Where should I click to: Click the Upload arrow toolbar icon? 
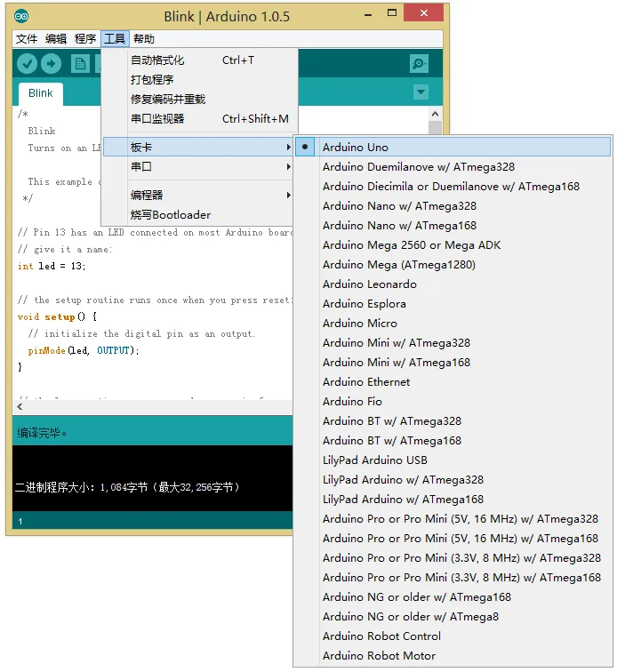tap(51, 64)
